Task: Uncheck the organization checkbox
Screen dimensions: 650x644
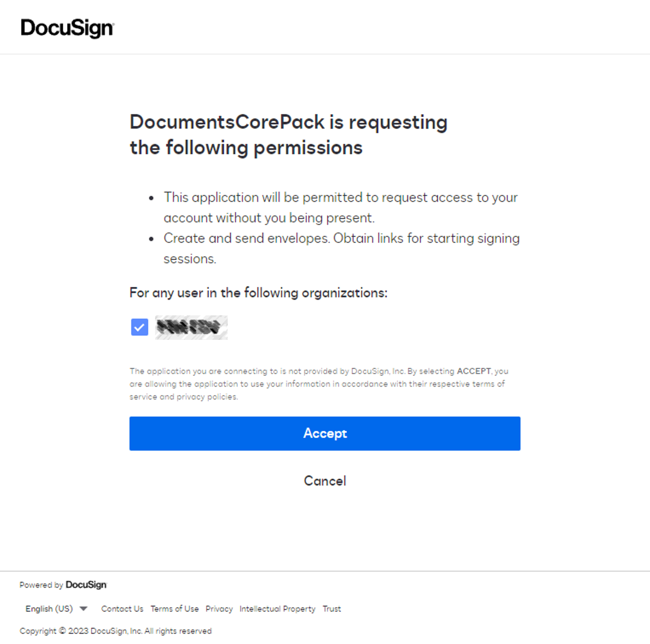Action: pyautogui.click(x=140, y=327)
